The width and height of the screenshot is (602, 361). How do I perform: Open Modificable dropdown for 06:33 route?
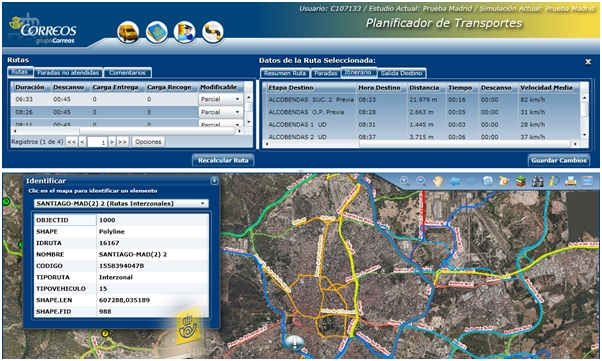pos(221,99)
